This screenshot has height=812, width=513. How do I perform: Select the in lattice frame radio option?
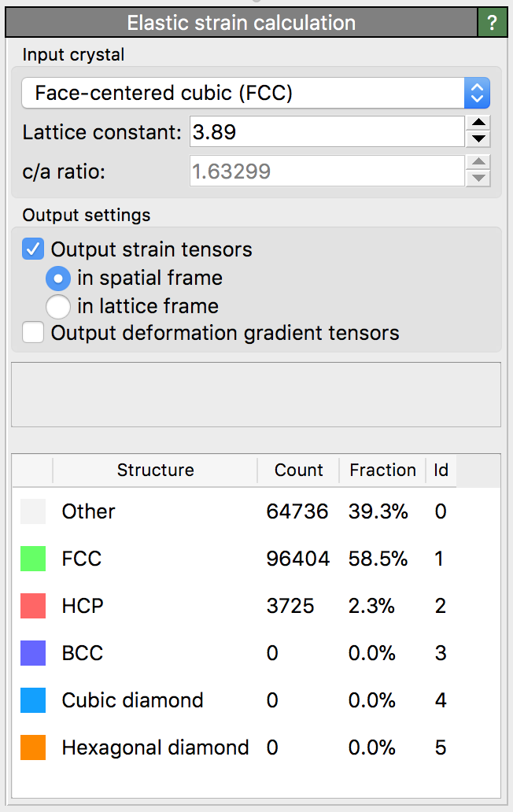pyautogui.click(x=58, y=306)
